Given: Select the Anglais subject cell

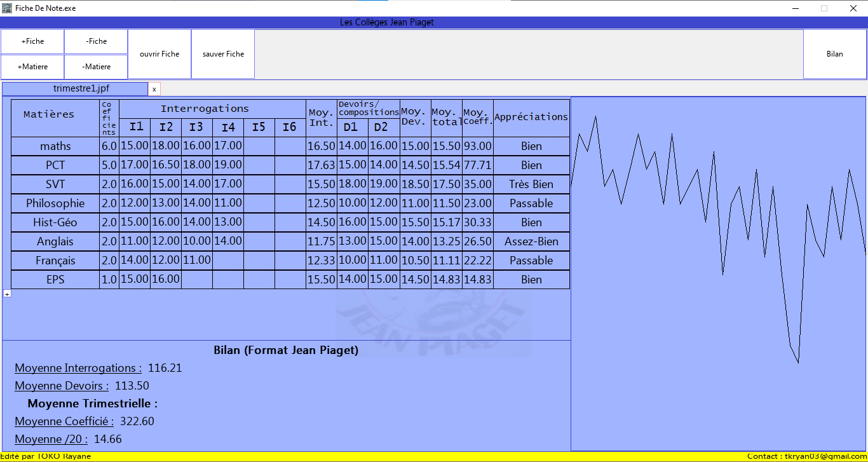Looking at the screenshot, I should click(x=55, y=241).
